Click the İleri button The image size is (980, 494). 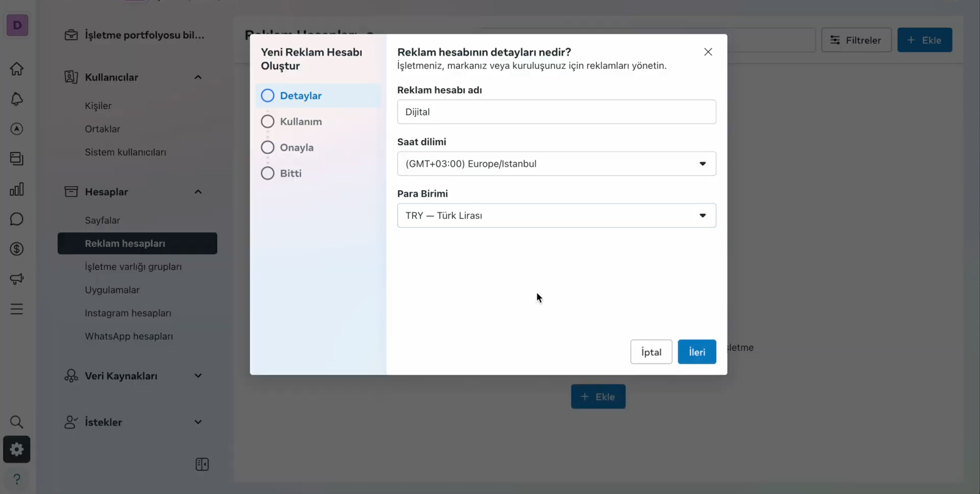697,352
